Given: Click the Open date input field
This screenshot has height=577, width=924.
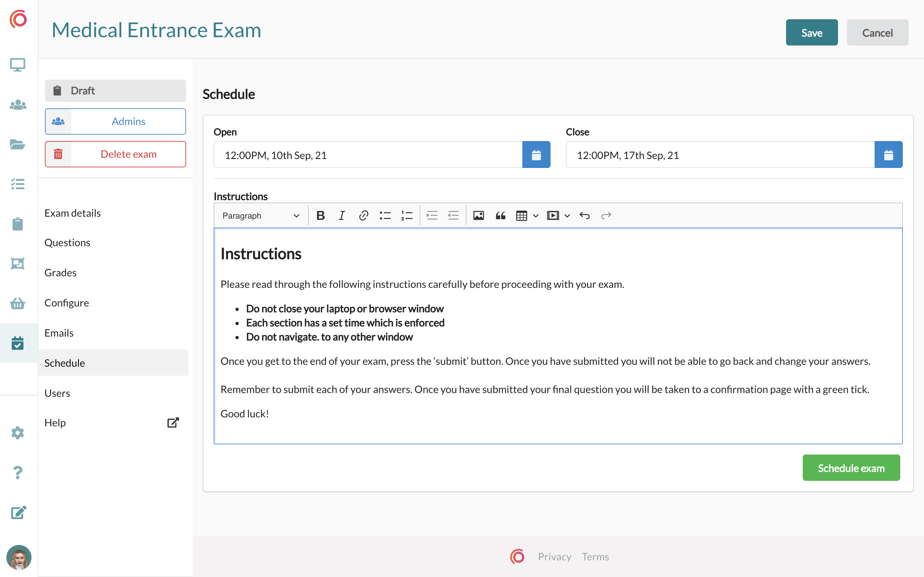Looking at the screenshot, I should (x=368, y=155).
